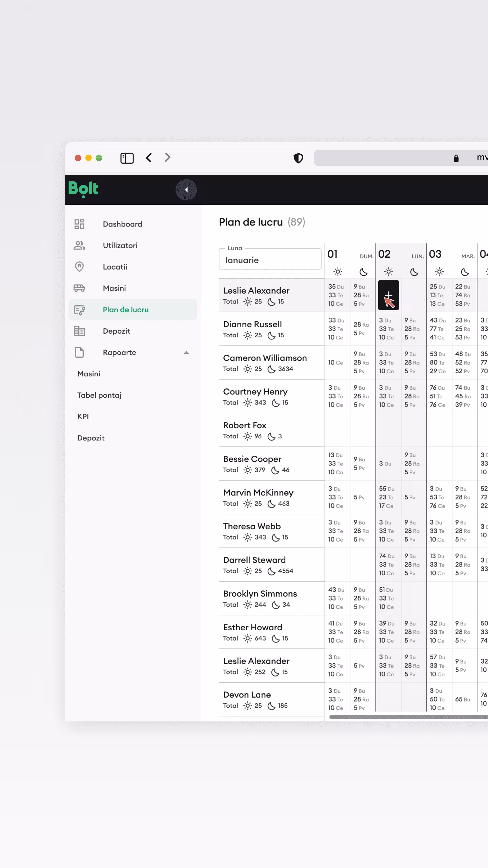Image resolution: width=488 pixels, height=868 pixels.
Task: Go forward with browser forward arrow
Action: [167, 158]
